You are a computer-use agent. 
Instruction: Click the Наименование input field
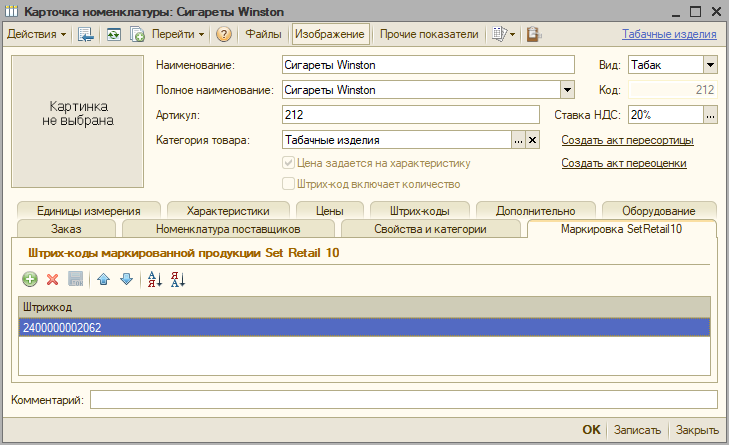(428, 65)
